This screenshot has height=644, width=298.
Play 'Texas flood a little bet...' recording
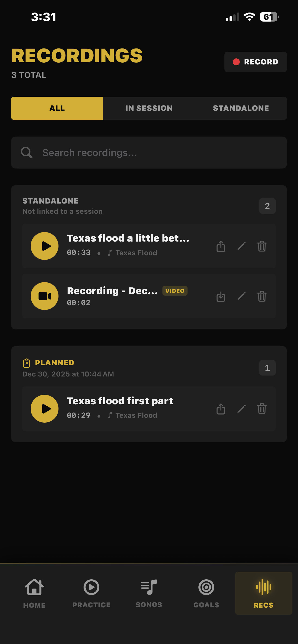point(45,246)
